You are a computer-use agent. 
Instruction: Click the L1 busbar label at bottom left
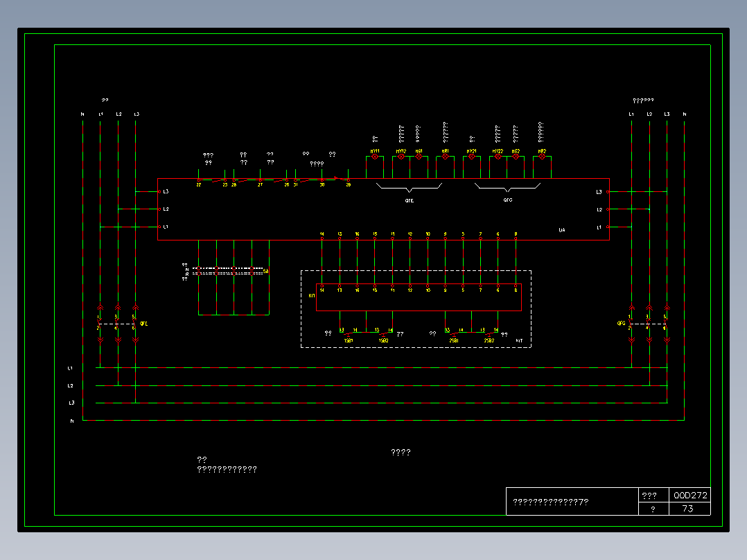click(x=70, y=369)
